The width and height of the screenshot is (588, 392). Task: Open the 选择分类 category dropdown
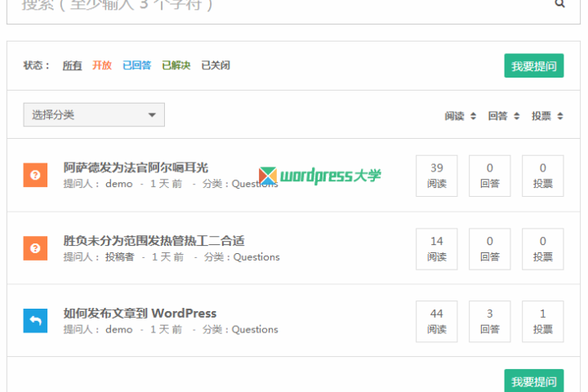94,115
